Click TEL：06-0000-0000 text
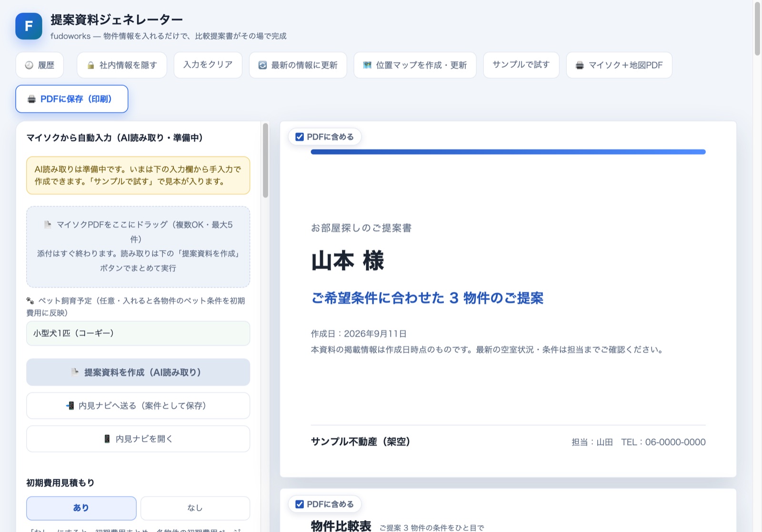The image size is (762, 532). pos(663,442)
